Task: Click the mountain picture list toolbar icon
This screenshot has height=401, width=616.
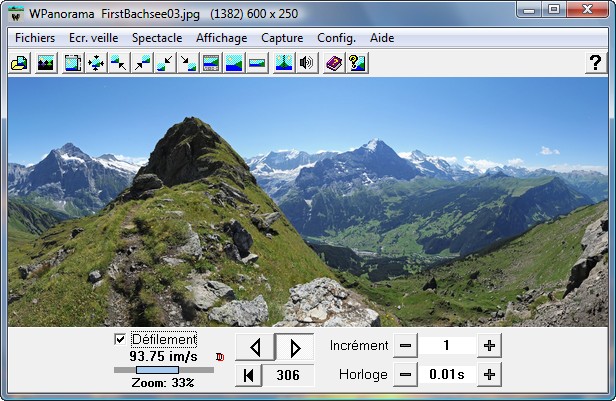Action: tap(46, 63)
